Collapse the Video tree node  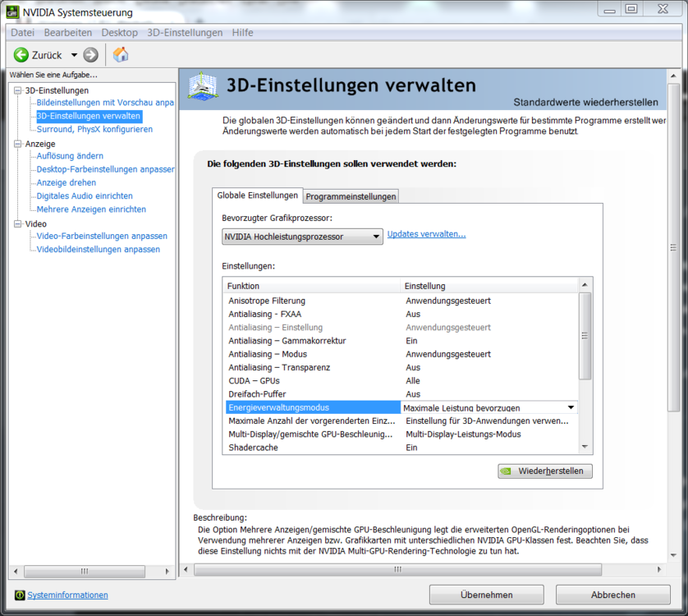pos(18,223)
